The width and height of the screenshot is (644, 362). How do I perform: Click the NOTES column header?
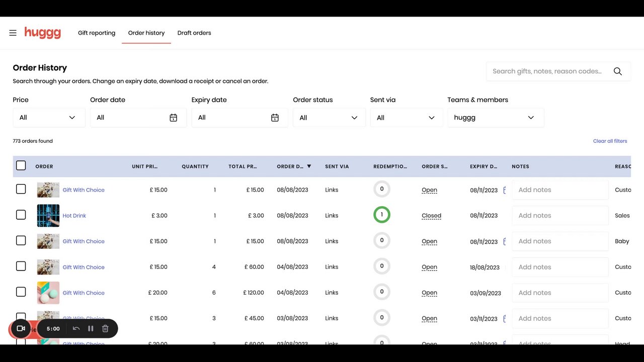point(520,166)
